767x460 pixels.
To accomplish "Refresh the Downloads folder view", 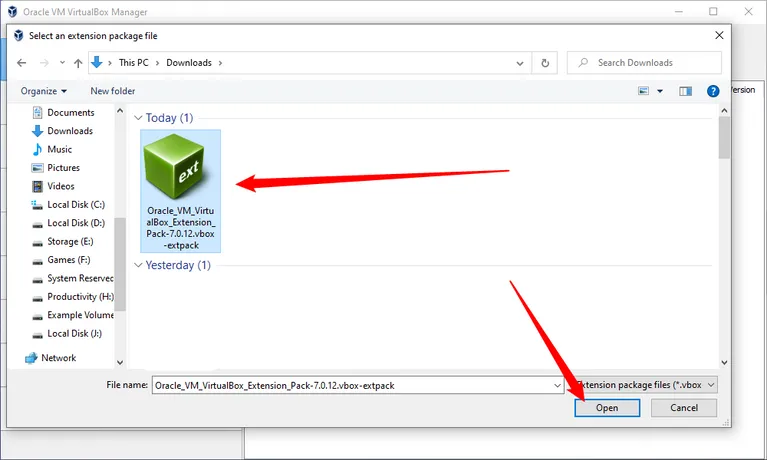I will (545, 63).
